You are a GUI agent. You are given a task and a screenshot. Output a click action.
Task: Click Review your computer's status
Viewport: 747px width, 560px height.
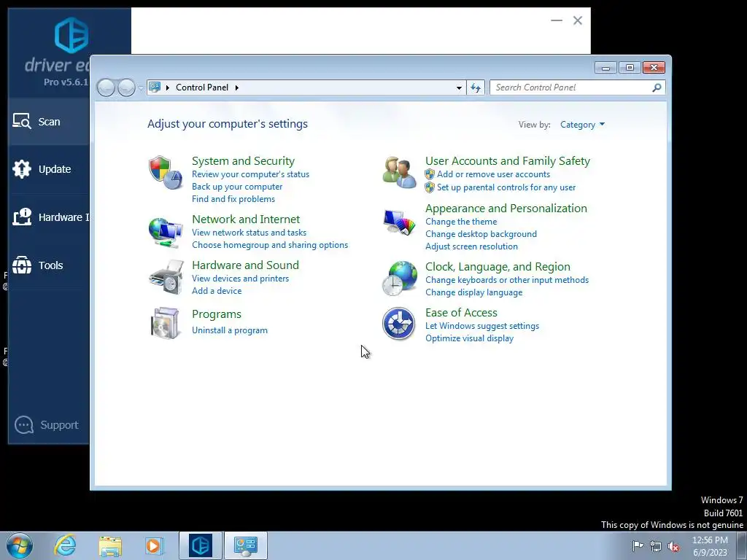tap(251, 174)
